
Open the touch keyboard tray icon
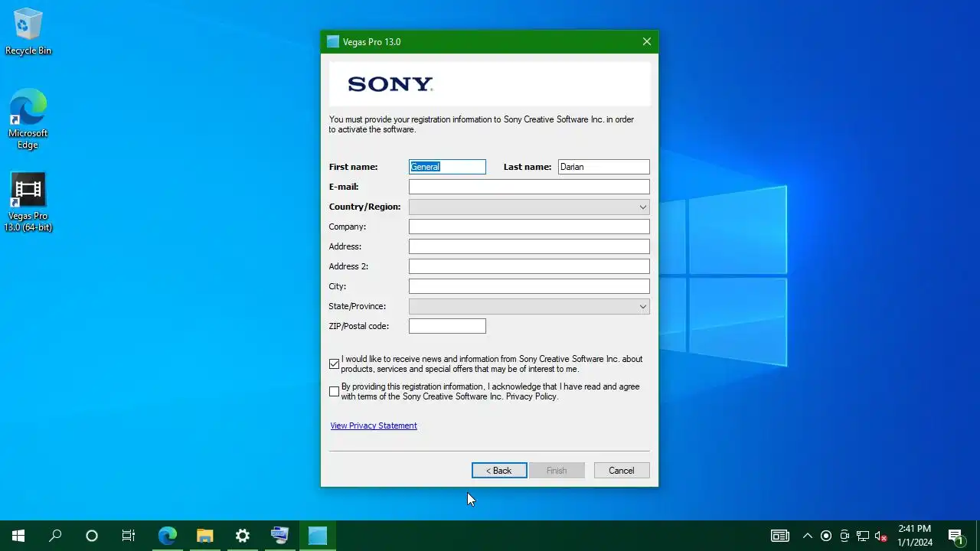click(780, 536)
